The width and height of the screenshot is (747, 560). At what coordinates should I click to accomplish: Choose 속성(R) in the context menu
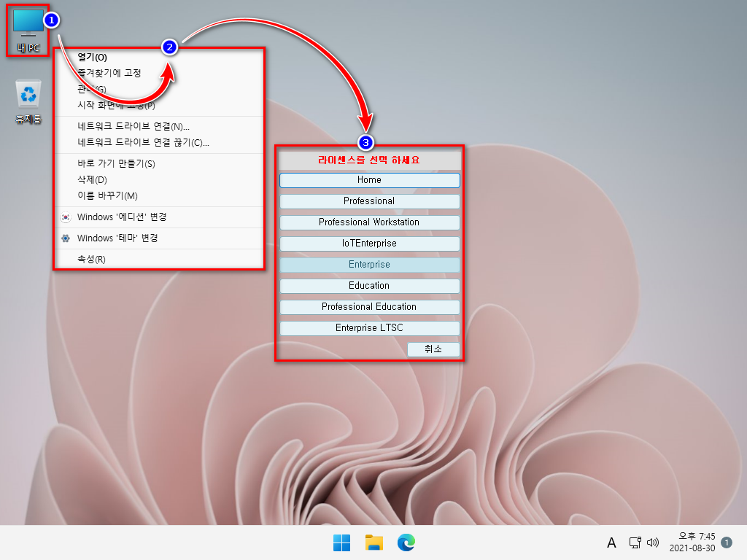click(x=159, y=259)
